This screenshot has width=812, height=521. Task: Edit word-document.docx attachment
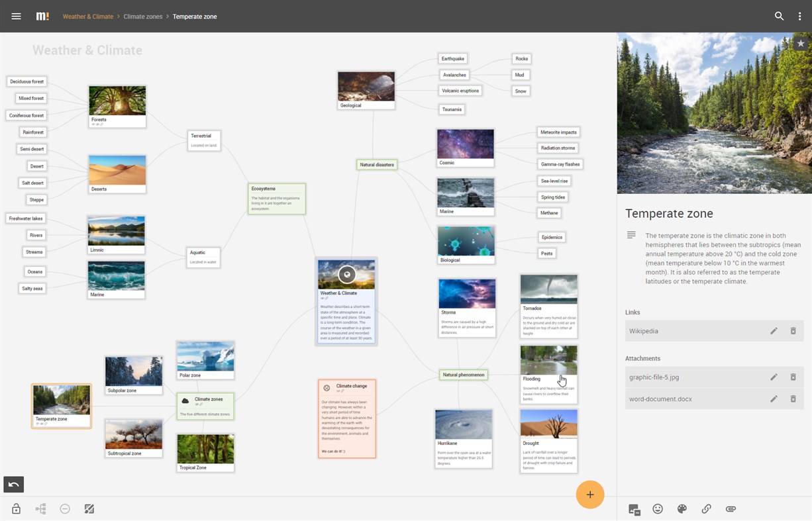point(774,399)
